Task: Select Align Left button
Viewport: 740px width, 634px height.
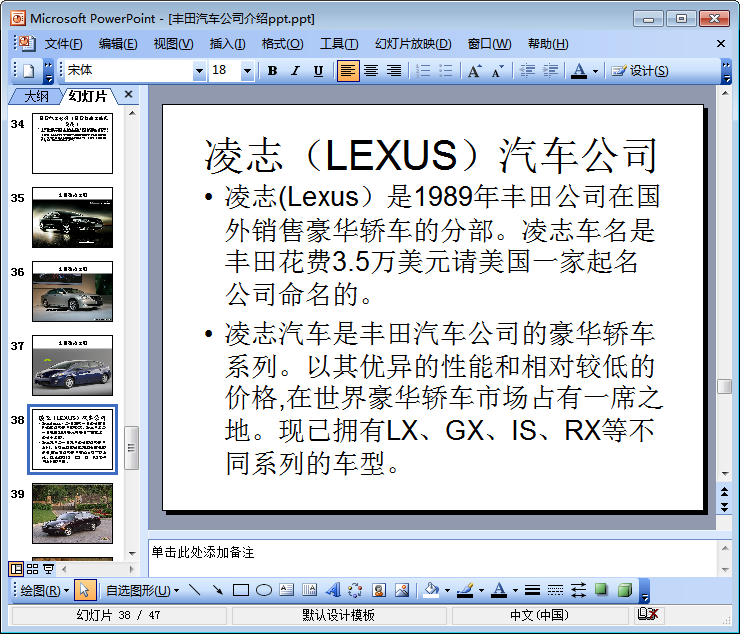Action: point(348,71)
